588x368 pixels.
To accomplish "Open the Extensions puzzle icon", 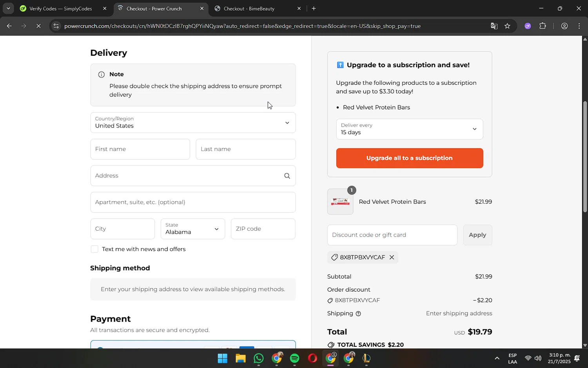I will [x=543, y=26].
